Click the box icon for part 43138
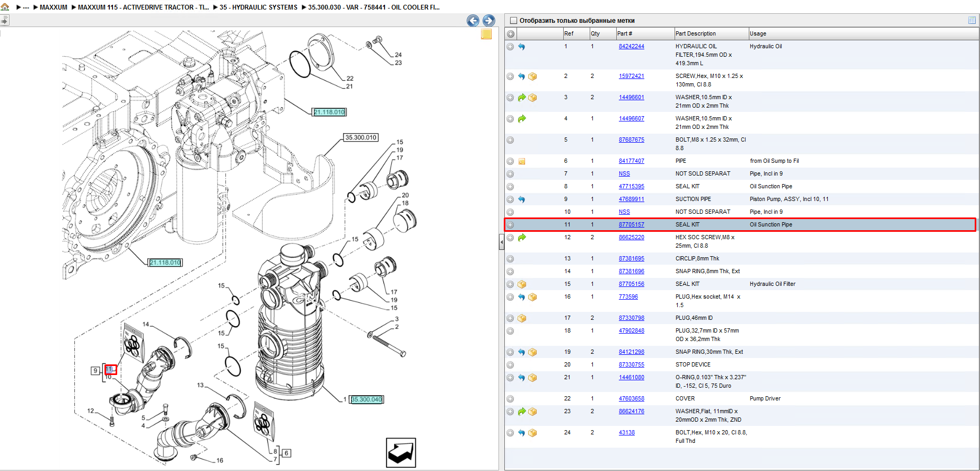This screenshot has width=980, height=471. [x=532, y=433]
